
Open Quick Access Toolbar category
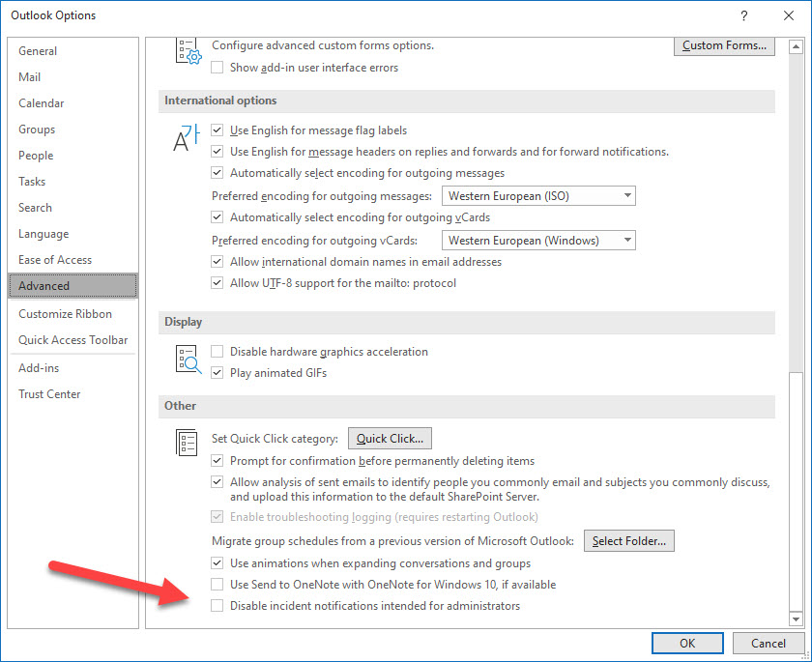(73, 340)
